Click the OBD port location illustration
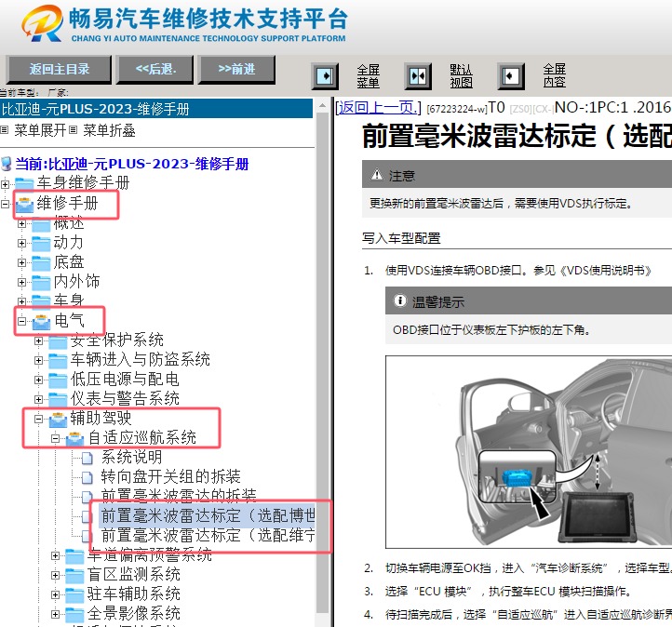This screenshot has width=672, height=627. point(529,452)
